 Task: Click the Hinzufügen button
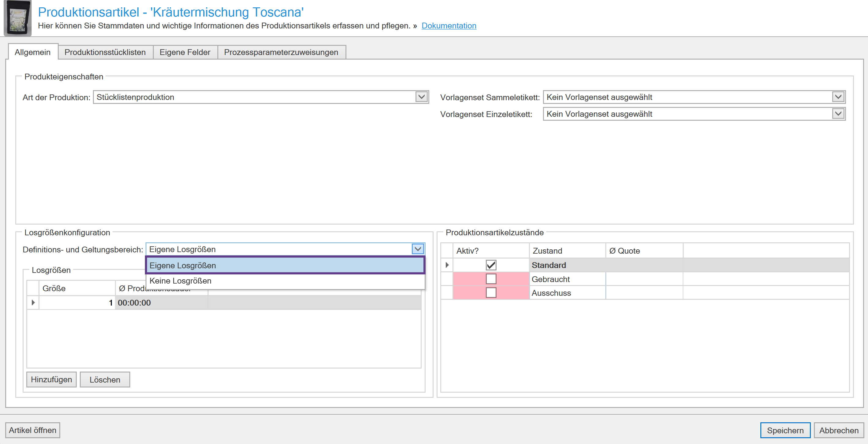click(x=51, y=380)
